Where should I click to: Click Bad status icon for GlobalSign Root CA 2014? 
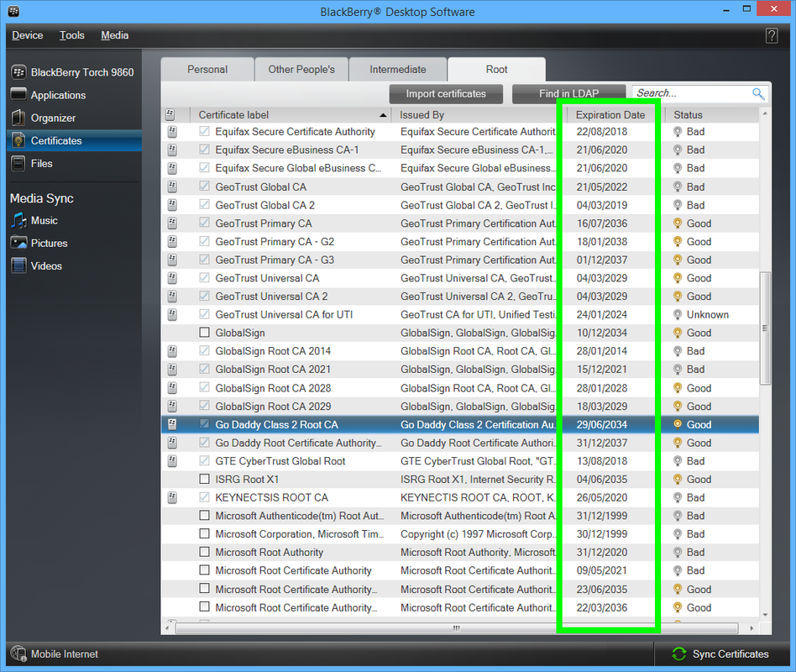click(678, 351)
